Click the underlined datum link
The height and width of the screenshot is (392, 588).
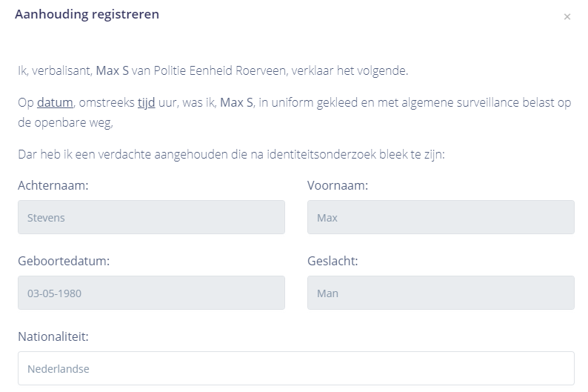55,102
